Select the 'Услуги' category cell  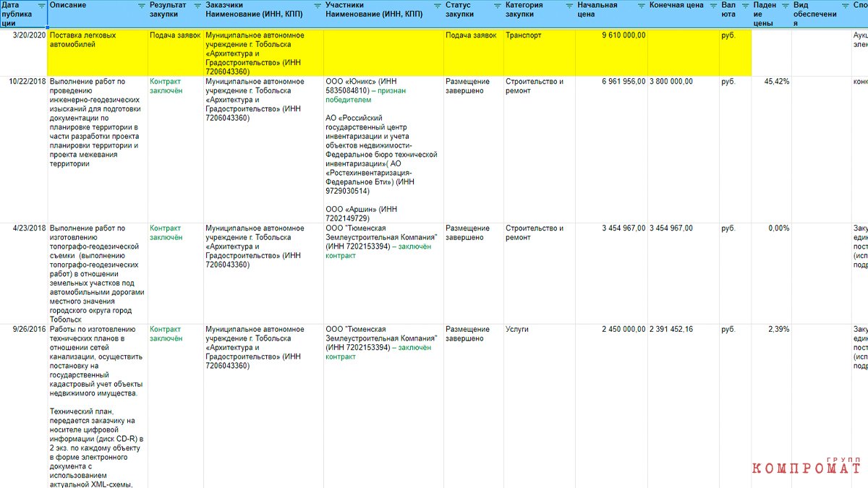(539, 406)
